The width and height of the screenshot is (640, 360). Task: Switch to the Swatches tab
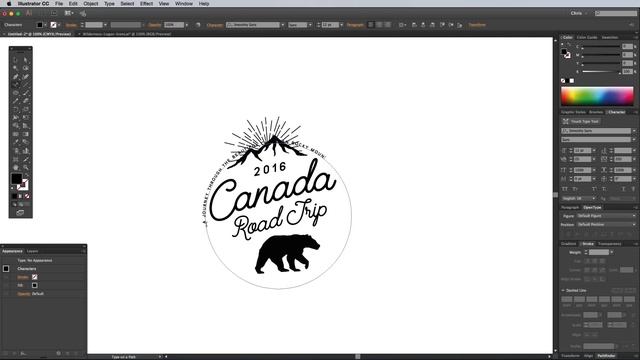point(610,38)
